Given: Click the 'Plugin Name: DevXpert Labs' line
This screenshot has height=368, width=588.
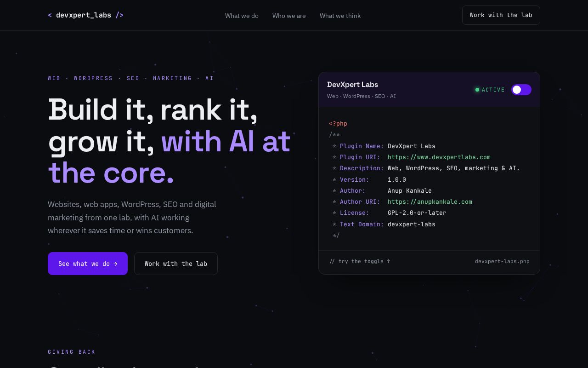Looking at the screenshot, I should [384, 146].
